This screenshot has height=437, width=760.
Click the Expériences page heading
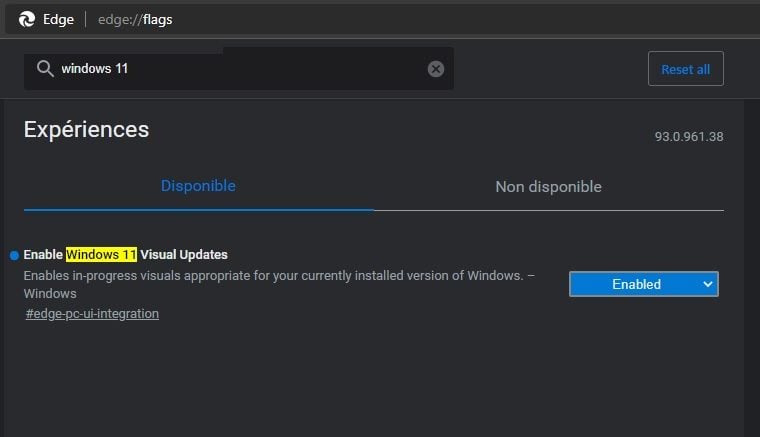click(86, 129)
